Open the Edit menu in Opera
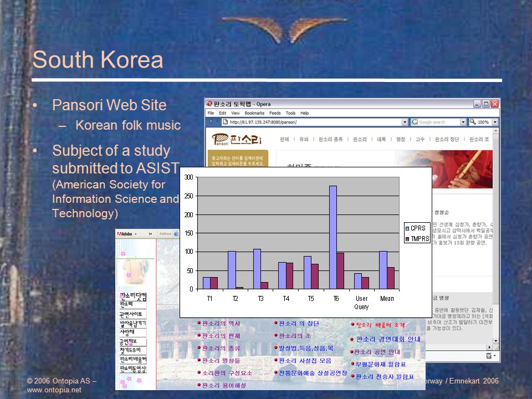 tap(223, 113)
